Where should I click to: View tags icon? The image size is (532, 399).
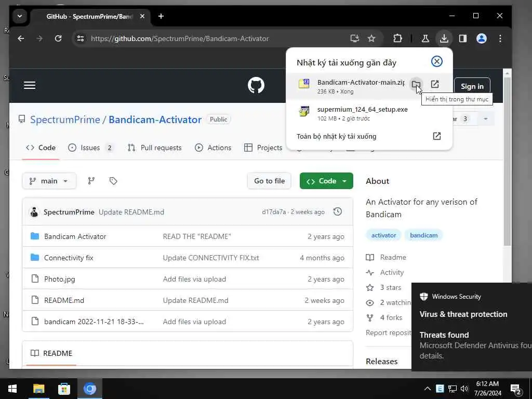click(x=113, y=181)
